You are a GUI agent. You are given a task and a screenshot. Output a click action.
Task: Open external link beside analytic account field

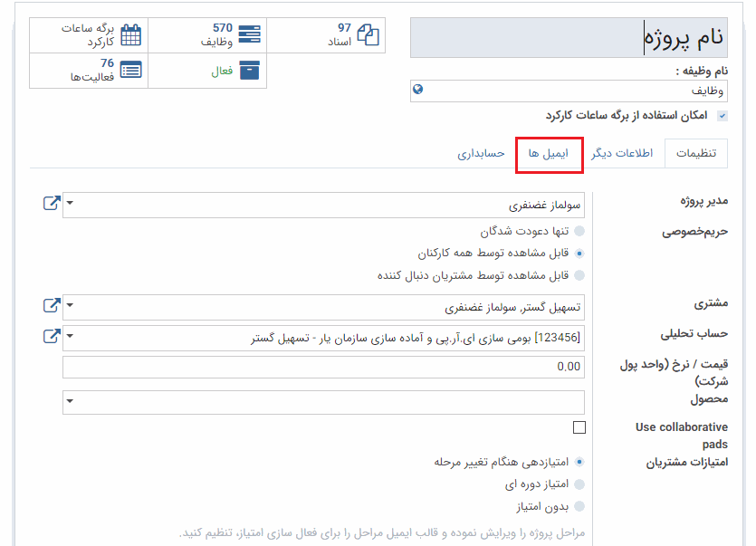coord(52,337)
